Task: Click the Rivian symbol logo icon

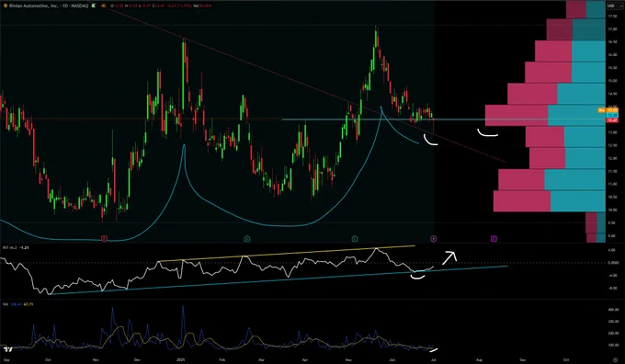Action: click(x=6, y=6)
